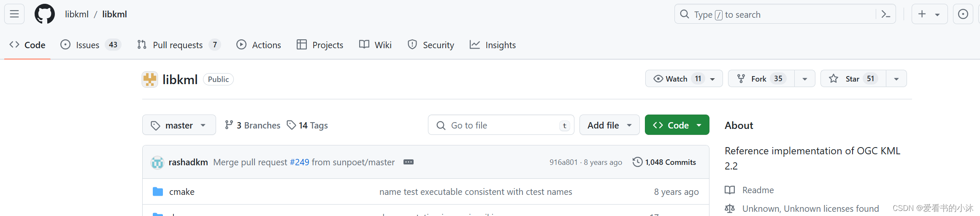Open the command palette icon
Image resolution: width=980 pixels, height=216 pixels.
pos(886,14)
